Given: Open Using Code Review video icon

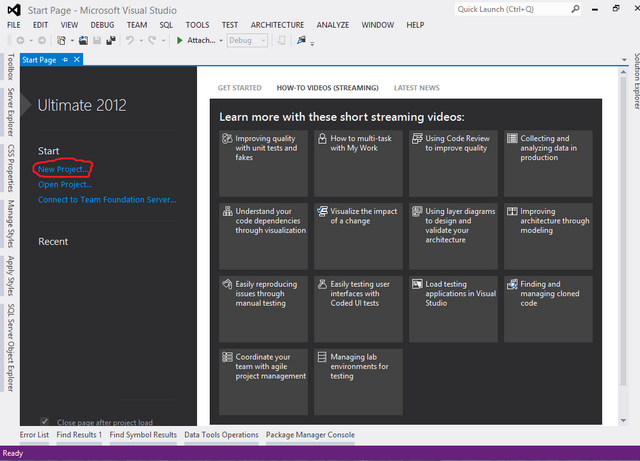Looking at the screenshot, I should pos(417,138).
